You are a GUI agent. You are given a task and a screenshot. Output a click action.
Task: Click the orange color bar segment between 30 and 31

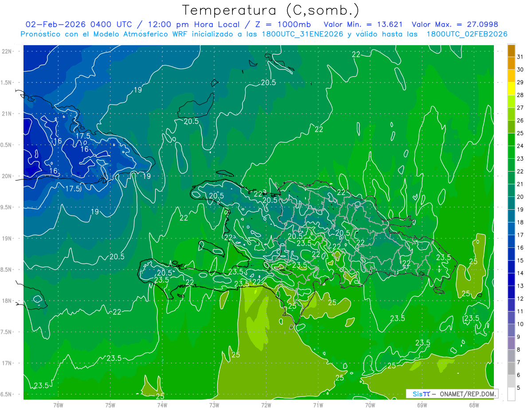click(x=511, y=63)
